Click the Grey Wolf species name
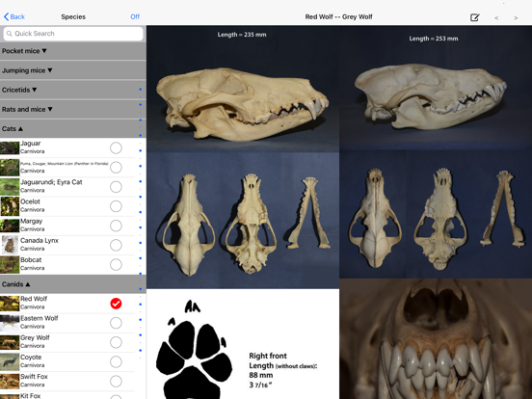Screen dimensions: 532x399 tap(35, 338)
